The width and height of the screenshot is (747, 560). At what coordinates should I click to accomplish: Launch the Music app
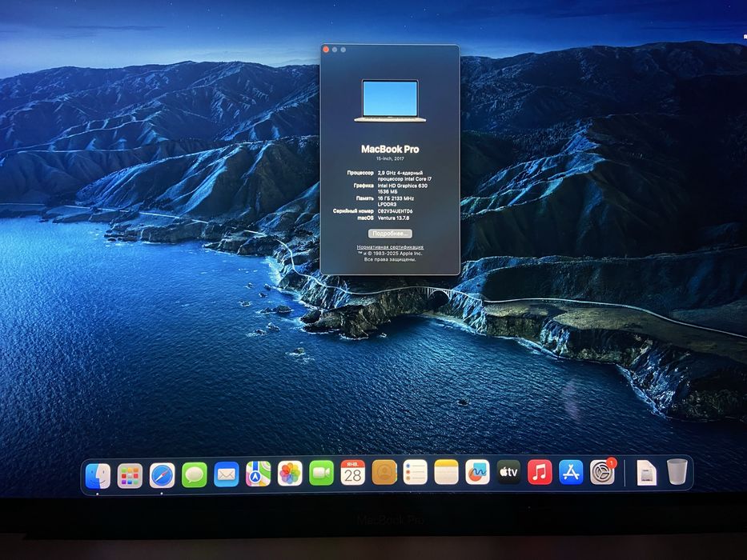[x=540, y=472]
